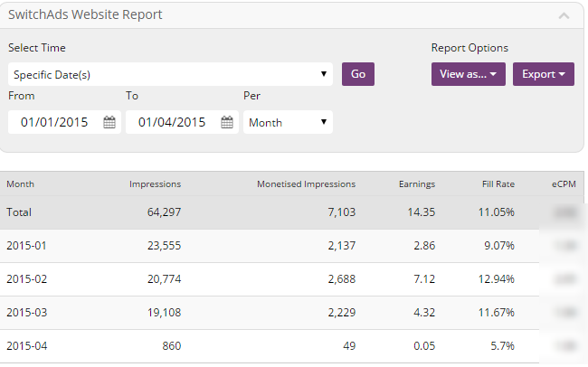This screenshot has width=588, height=367.
Task: Click monetised impressions value 2,229
Action: [x=342, y=312]
